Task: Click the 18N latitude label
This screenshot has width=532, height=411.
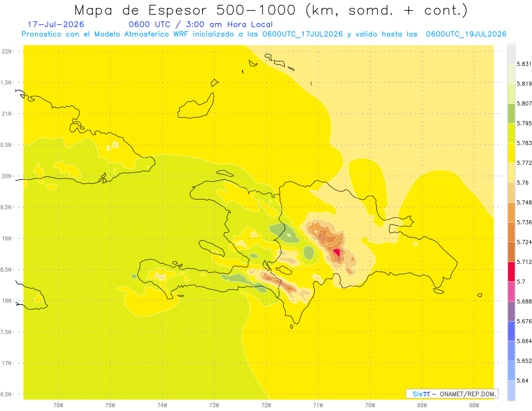Action: [x=7, y=301]
